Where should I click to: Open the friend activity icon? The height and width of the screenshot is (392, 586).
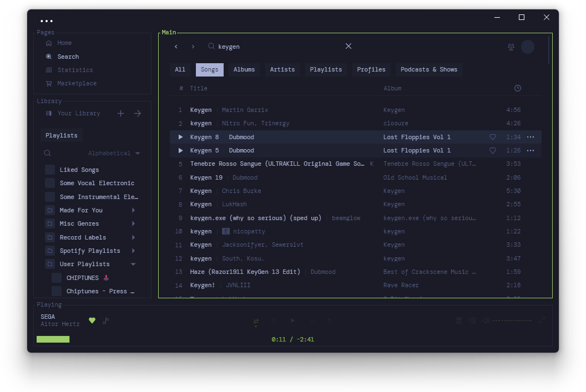tap(511, 47)
